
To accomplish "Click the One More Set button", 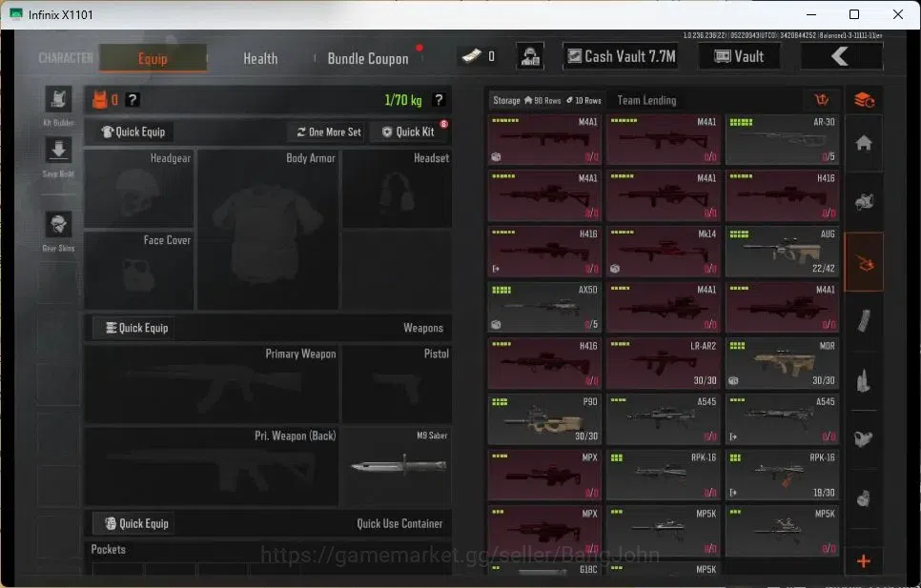I will coord(328,132).
